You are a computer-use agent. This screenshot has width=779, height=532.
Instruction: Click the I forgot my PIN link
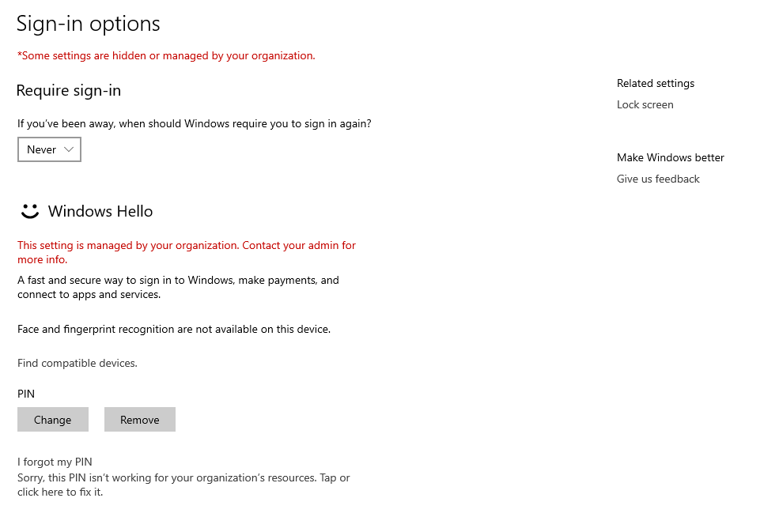point(55,462)
